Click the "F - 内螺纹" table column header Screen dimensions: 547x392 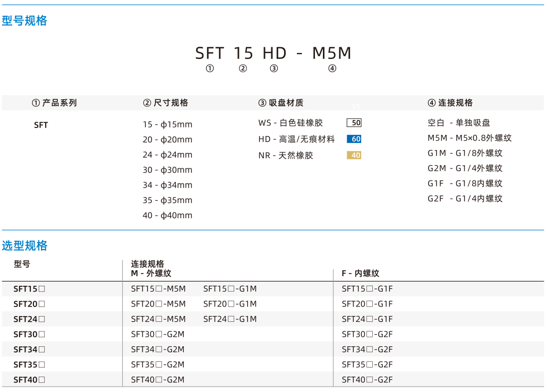click(361, 274)
